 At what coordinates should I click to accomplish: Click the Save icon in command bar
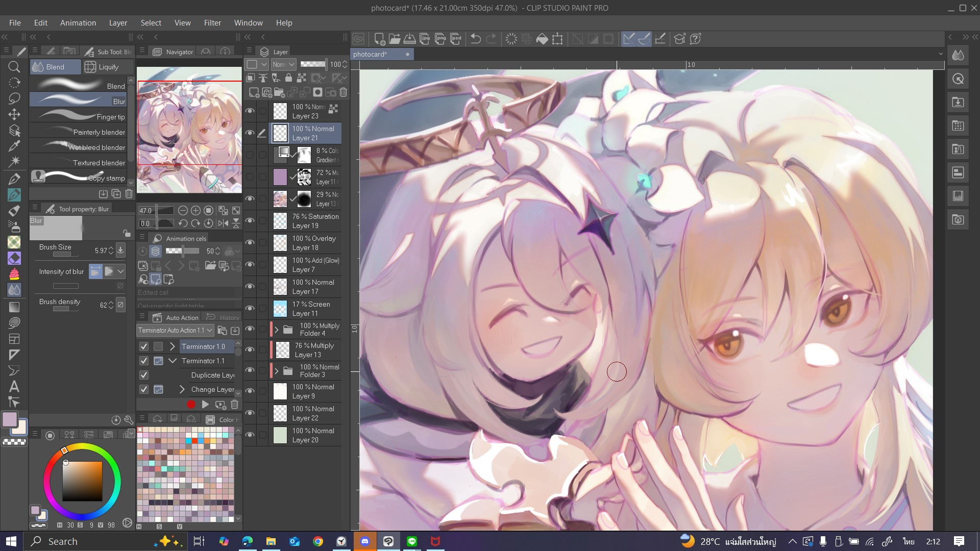409,39
